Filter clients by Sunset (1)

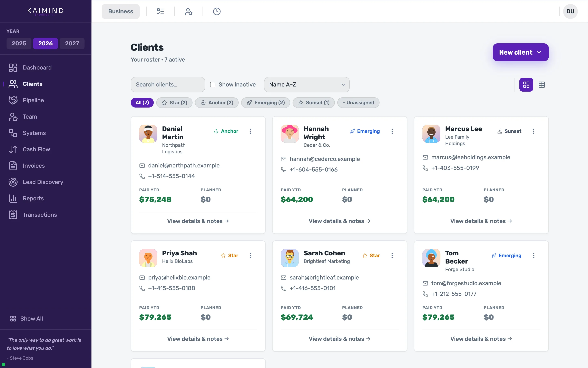tap(314, 103)
